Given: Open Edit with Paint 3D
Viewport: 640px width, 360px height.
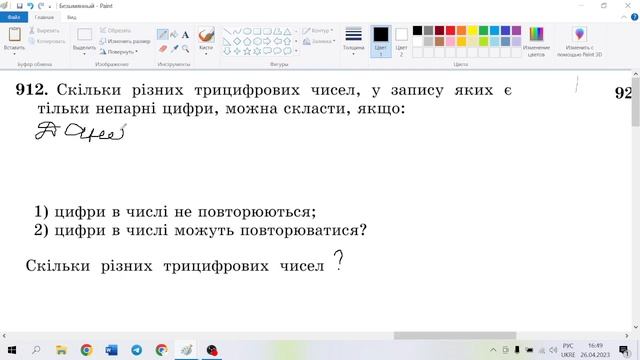Looking at the screenshot, I should click(x=580, y=42).
